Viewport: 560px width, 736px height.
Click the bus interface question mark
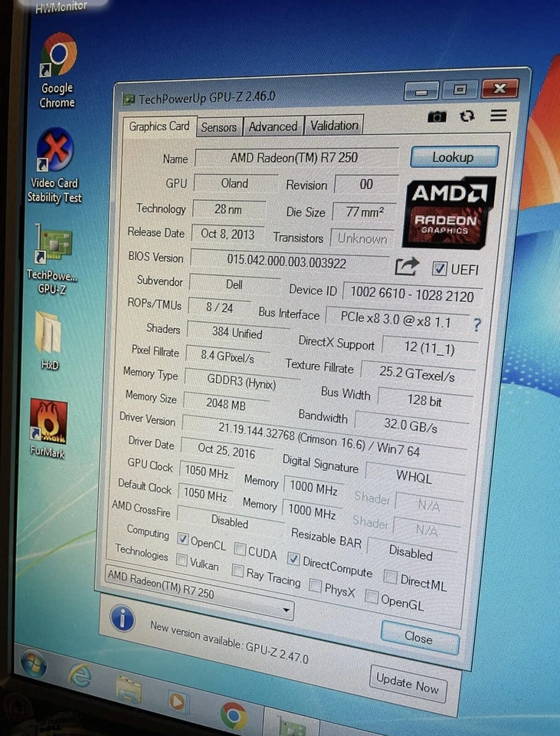pos(476,325)
